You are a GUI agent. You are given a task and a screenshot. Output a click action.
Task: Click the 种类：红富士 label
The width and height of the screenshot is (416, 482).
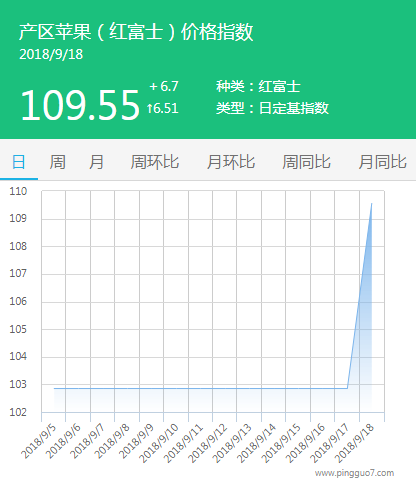pyautogui.click(x=258, y=87)
